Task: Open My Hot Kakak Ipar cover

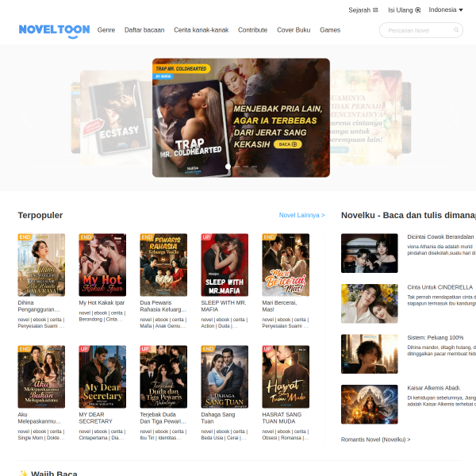Action: click(x=102, y=265)
